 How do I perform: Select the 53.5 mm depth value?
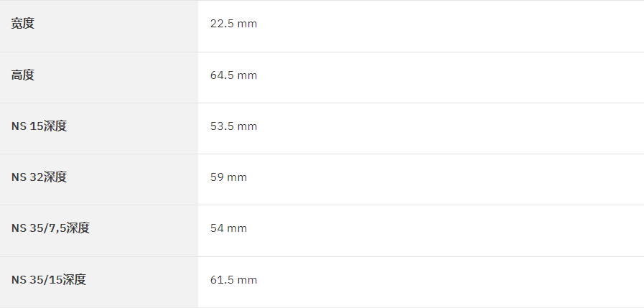[234, 126]
